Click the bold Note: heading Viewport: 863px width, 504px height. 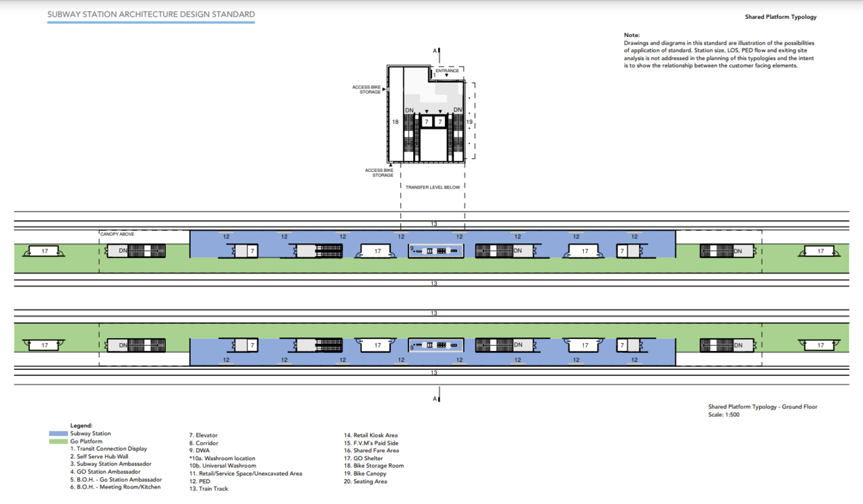tap(632, 35)
